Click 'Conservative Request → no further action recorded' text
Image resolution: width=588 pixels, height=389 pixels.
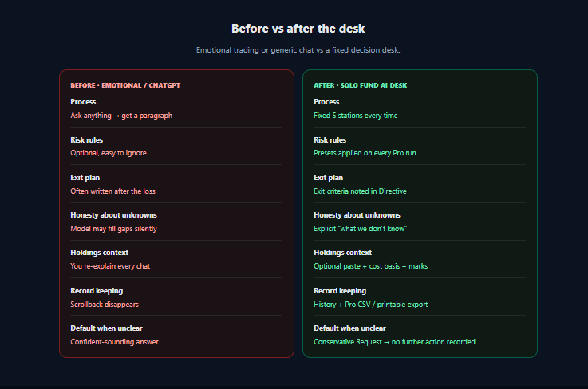pos(394,342)
